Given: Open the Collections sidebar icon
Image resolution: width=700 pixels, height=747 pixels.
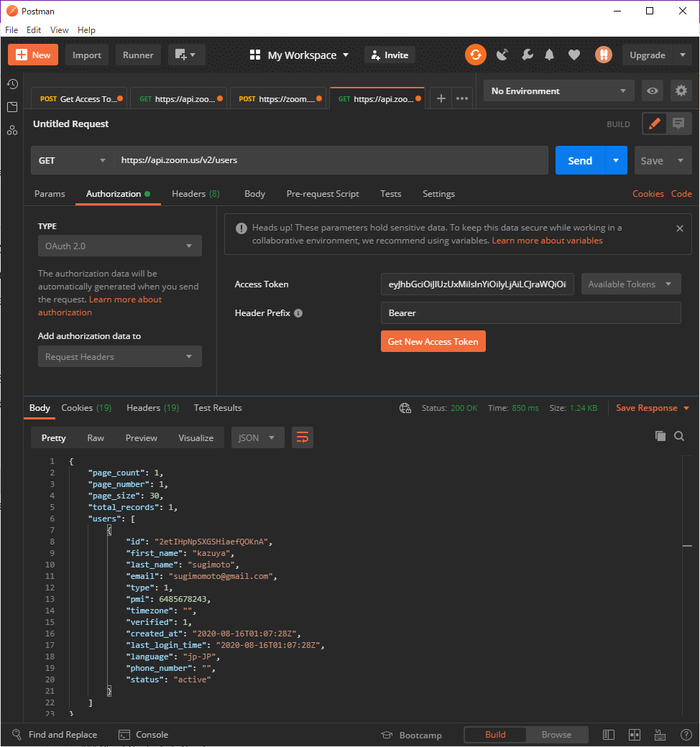Looking at the screenshot, I should (12, 107).
